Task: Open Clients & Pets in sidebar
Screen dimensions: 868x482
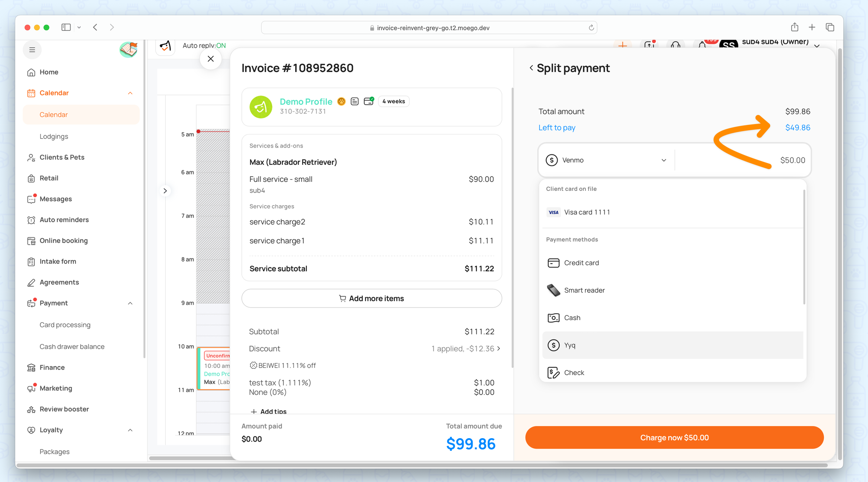Action: (x=62, y=157)
